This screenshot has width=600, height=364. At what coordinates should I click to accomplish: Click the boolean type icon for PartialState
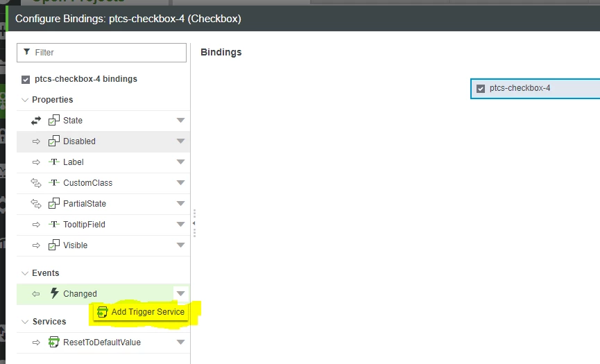click(54, 203)
